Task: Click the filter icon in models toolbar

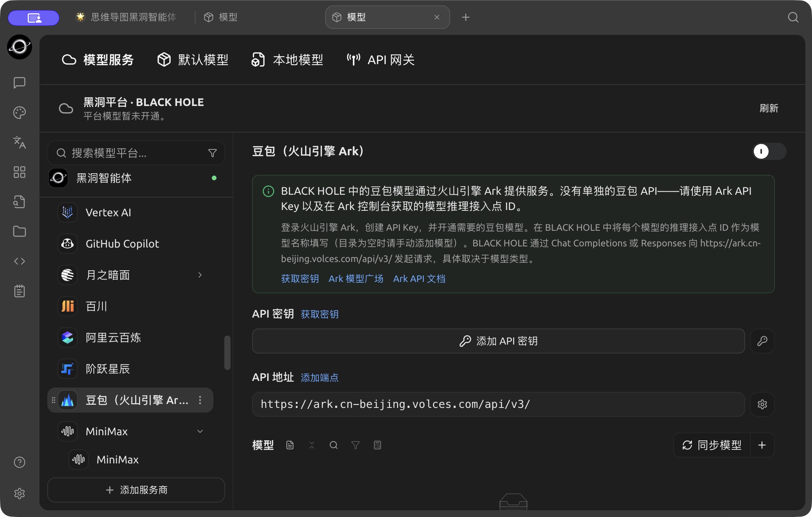Action: click(356, 445)
